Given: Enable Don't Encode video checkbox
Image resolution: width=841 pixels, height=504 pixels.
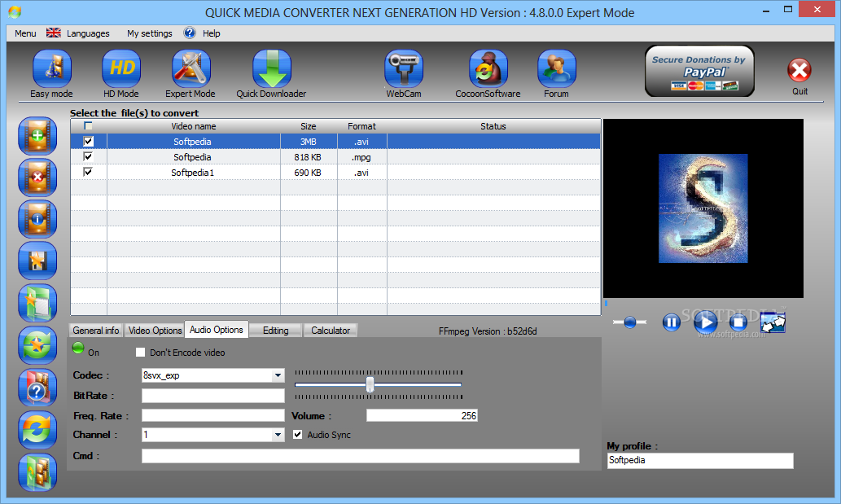Looking at the screenshot, I should [x=141, y=353].
